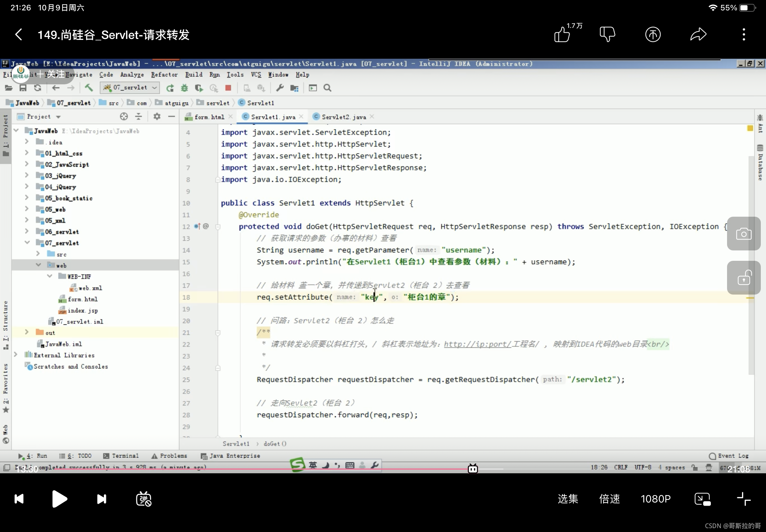Collapse the WEB-INF folder
The width and height of the screenshot is (766, 532).
[x=49, y=276]
